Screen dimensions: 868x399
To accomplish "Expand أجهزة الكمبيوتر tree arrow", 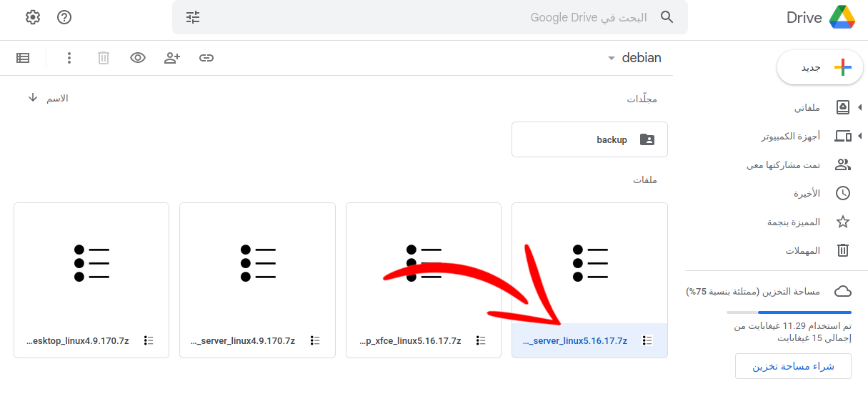I will [859, 136].
